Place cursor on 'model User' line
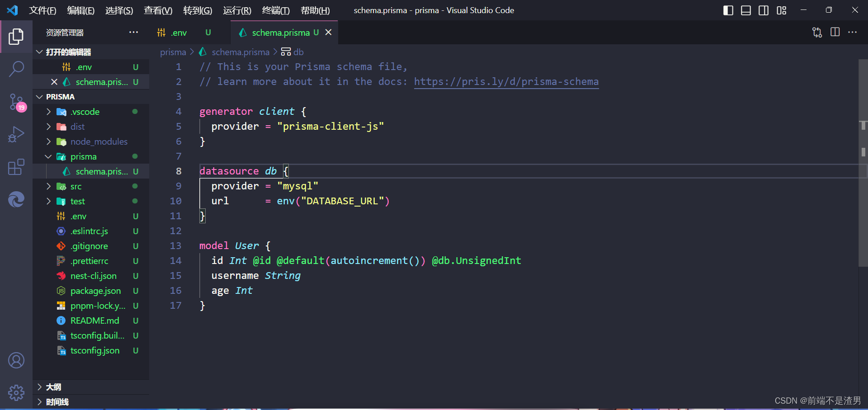This screenshot has width=868, height=410. pos(235,245)
